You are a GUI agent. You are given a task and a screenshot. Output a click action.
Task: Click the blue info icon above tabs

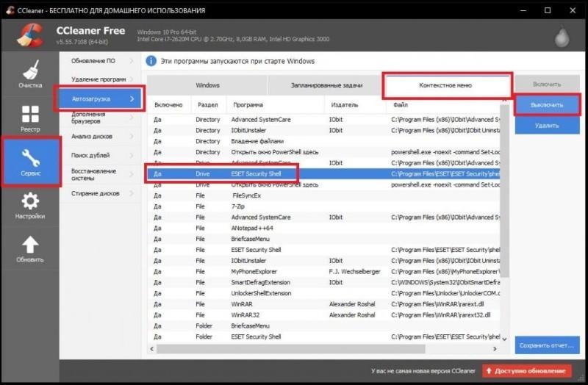click(x=151, y=60)
